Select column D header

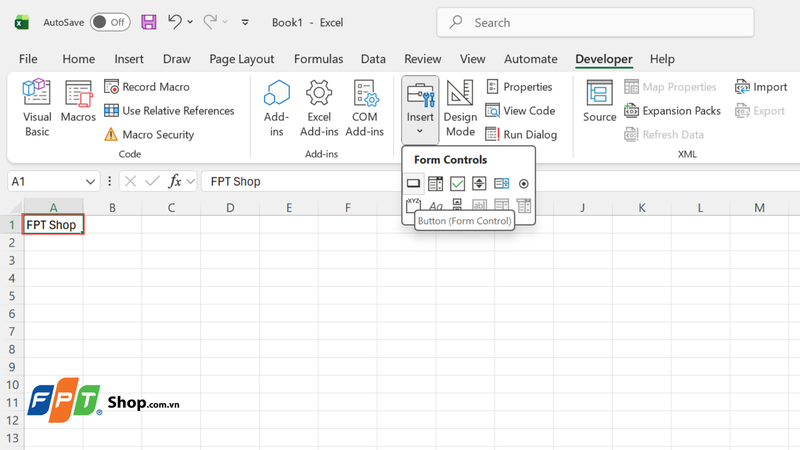coord(230,207)
